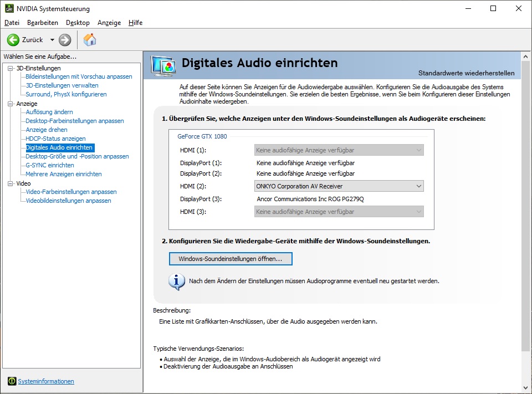Click Windows-Soundeinstellungen öffnen
532x394 pixels.
coord(230,259)
